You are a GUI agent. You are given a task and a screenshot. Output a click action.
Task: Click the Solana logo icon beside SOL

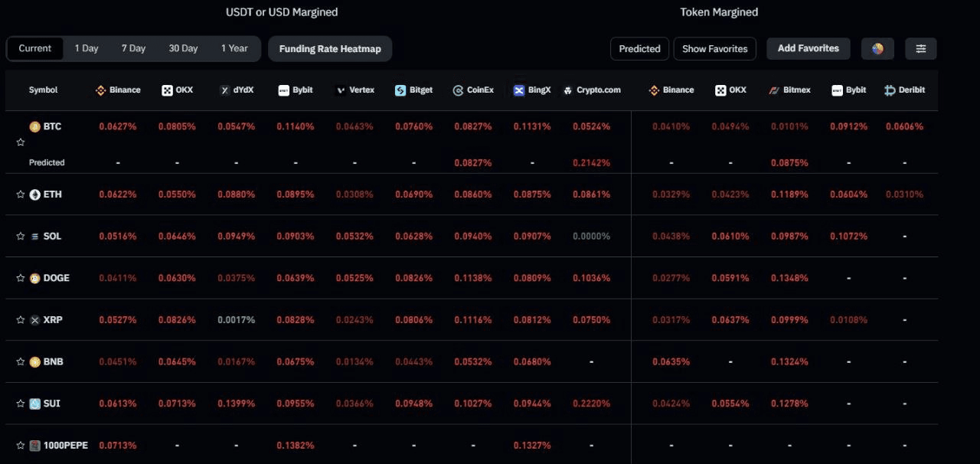pyautogui.click(x=34, y=237)
